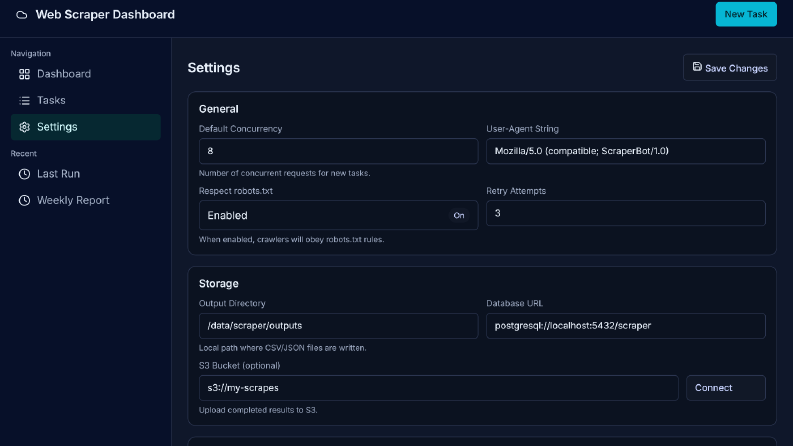Open Dashboard from the navigation
The width and height of the screenshot is (793, 446).
tap(85, 74)
